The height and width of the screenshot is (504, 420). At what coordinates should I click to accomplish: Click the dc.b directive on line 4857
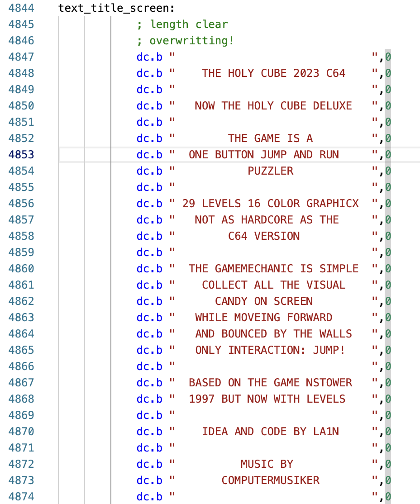(x=149, y=220)
